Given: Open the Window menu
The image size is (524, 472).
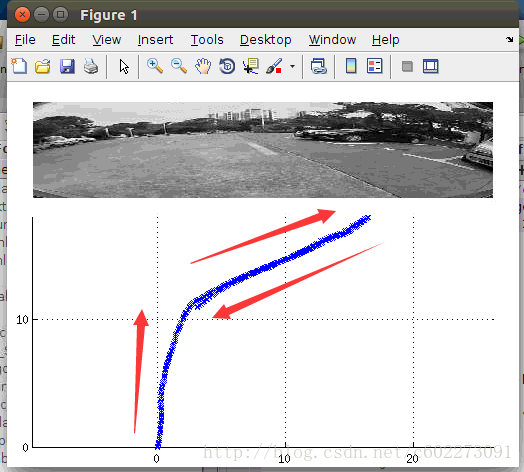Looking at the screenshot, I should [x=332, y=40].
